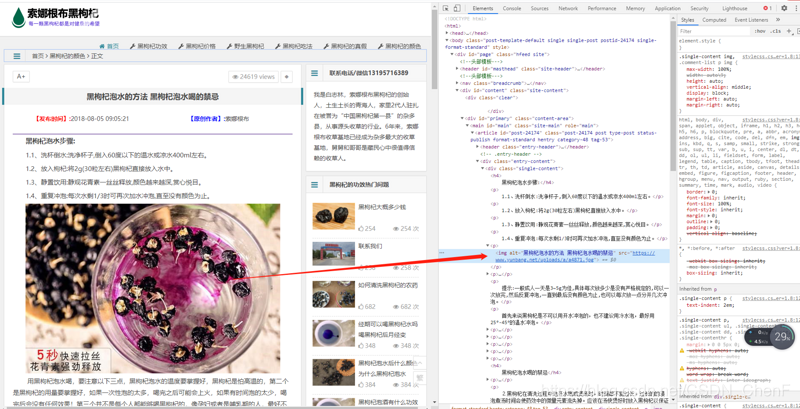Viewport: 800px width, 409px height.
Task: Click thumbs-up icon showing 254 likes
Action: click(x=361, y=228)
